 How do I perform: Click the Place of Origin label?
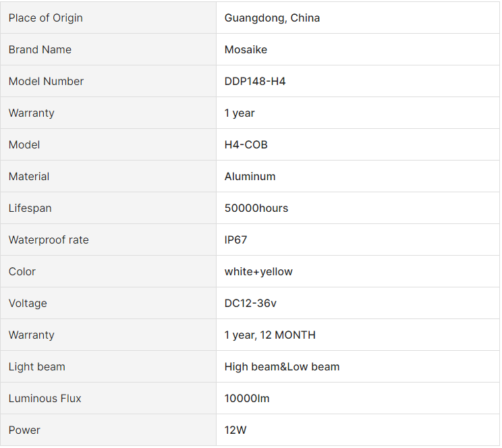point(45,18)
